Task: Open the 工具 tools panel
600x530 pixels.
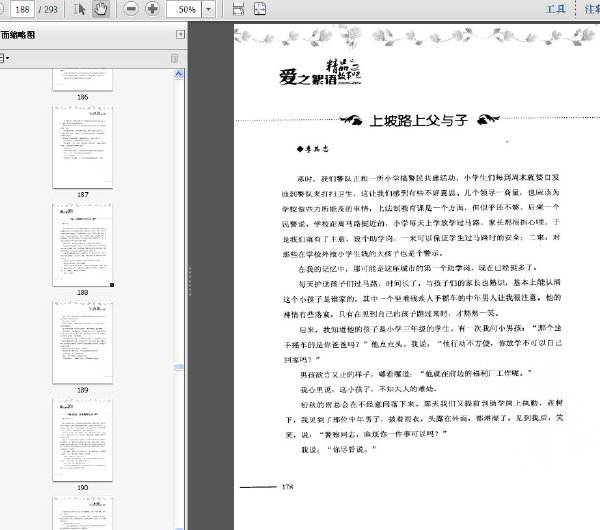Action: coord(555,9)
